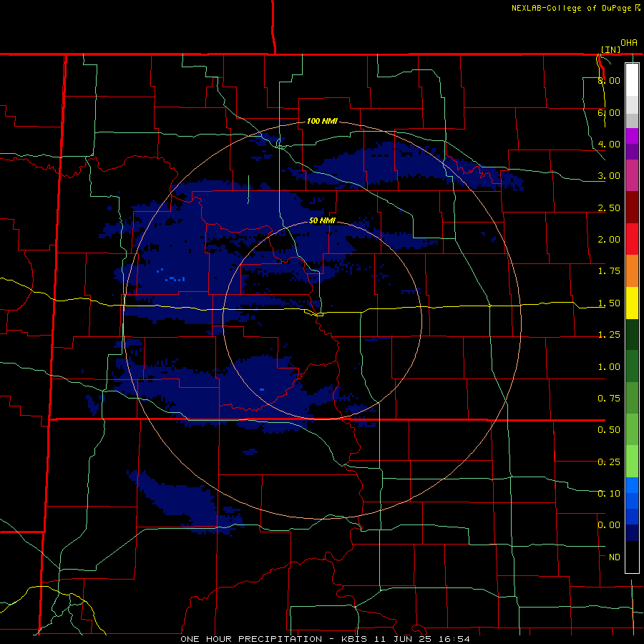
Task: Click the 0.00 legend value
Action: [609, 525]
